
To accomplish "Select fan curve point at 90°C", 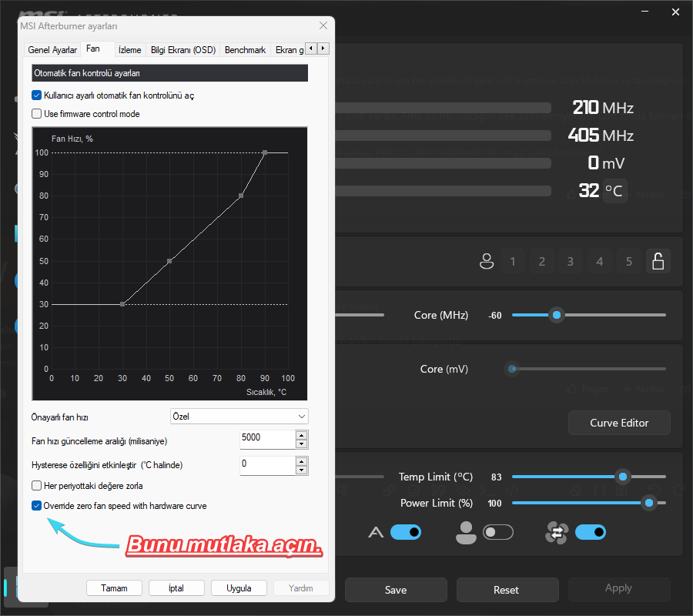I will 265,152.
